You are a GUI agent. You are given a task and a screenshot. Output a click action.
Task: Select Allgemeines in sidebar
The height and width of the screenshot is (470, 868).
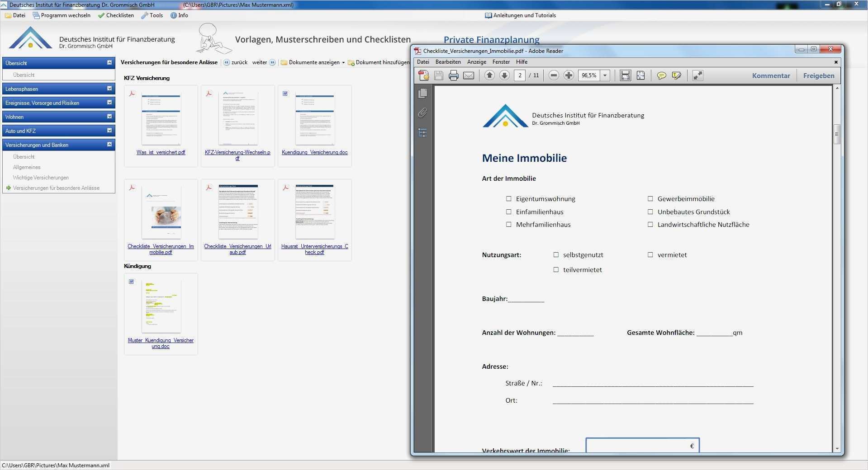pos(27,167)
